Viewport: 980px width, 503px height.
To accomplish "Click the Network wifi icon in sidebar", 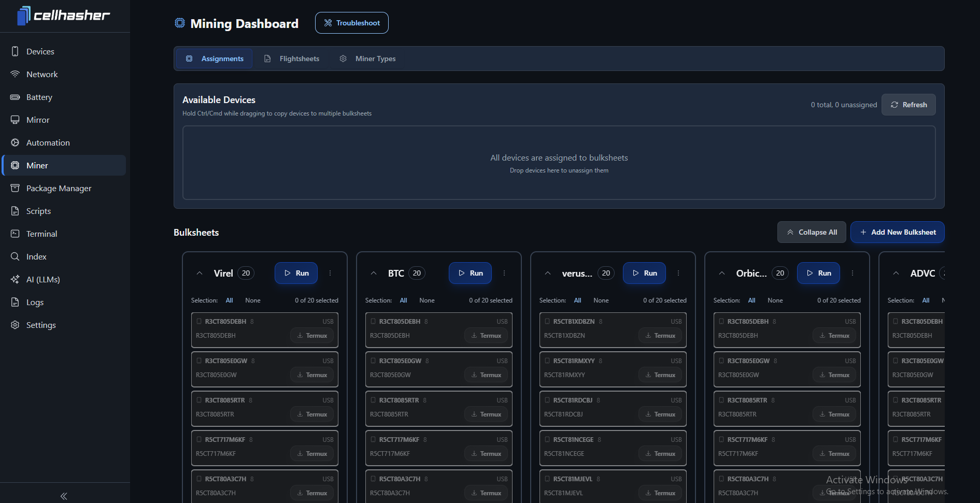I will [15, 75].
